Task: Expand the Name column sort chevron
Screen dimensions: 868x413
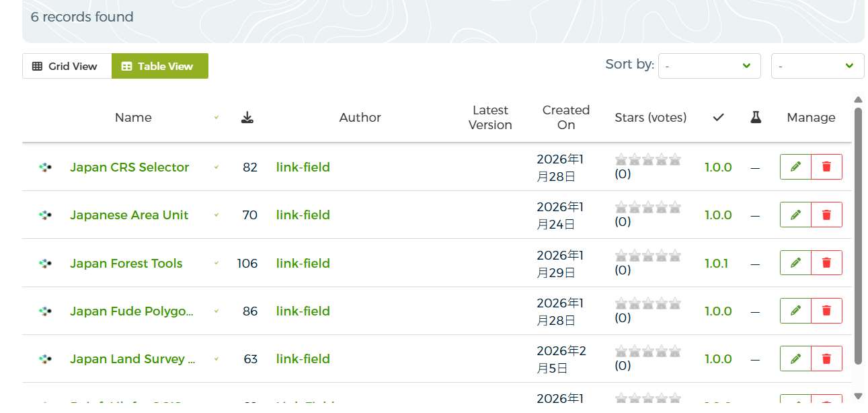Action: coord(216,118)
